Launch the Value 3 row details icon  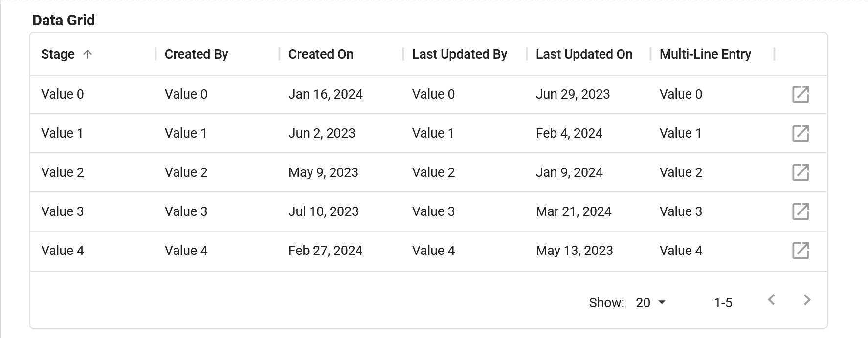(x=801, y=211)
